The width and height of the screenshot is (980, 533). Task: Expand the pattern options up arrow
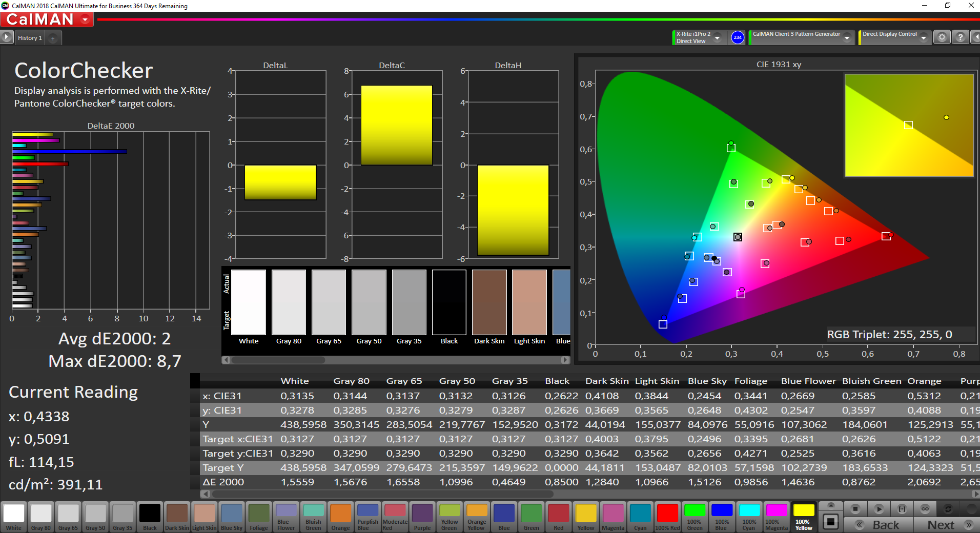tap(831, 505)
